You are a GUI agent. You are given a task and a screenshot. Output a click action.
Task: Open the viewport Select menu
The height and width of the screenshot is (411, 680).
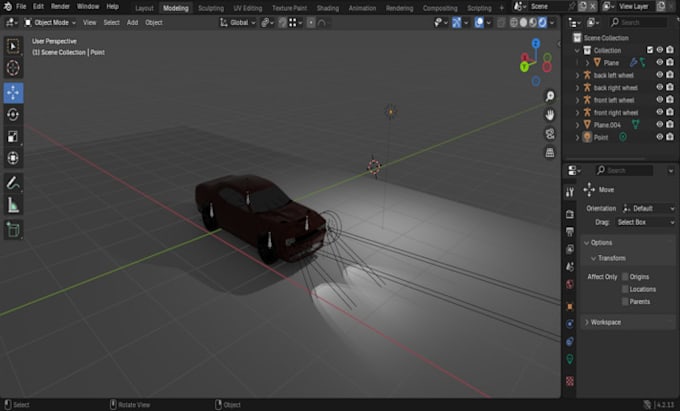click(111, 23)
